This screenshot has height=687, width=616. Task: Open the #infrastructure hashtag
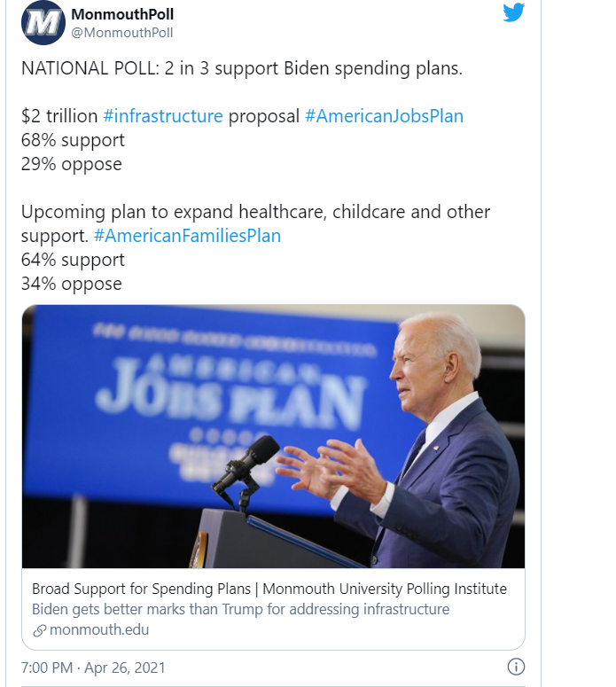coord(163,116)
